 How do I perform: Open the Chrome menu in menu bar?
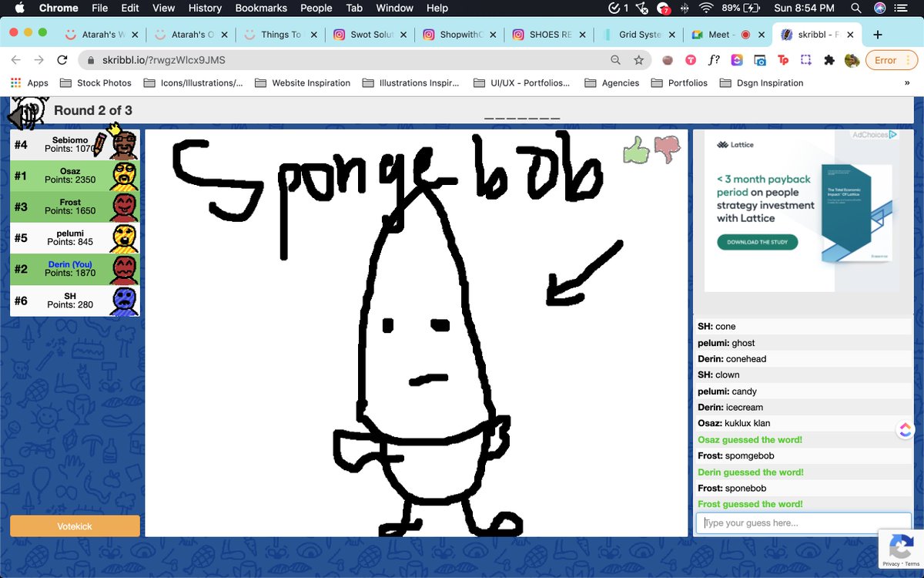[x=59, y=8]
